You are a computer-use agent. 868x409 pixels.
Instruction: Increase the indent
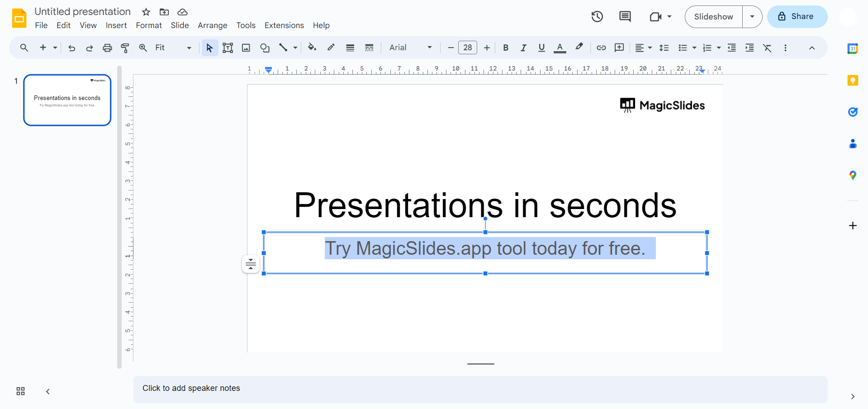[749, 48]
